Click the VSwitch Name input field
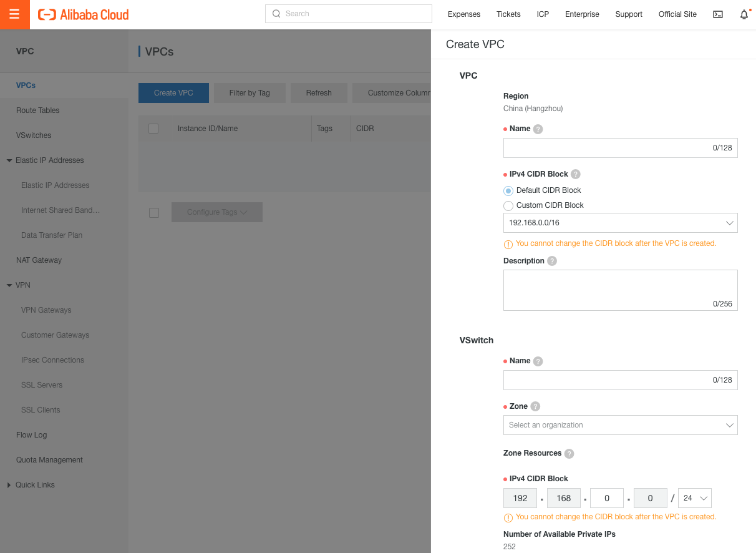The width and height of the screenshot is (756, 553). [x=620, y=380]
